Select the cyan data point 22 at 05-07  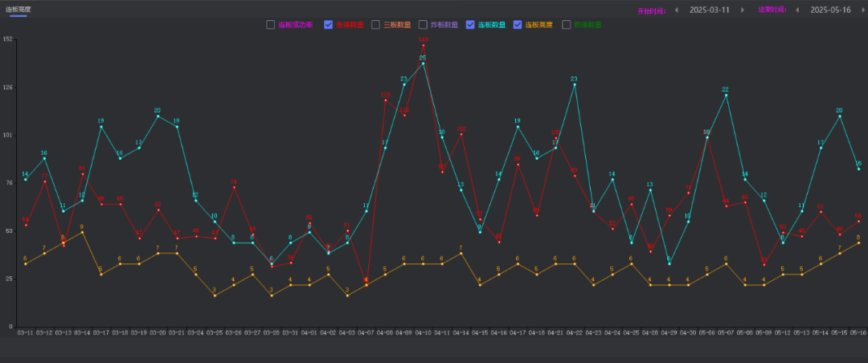[726, 96]
